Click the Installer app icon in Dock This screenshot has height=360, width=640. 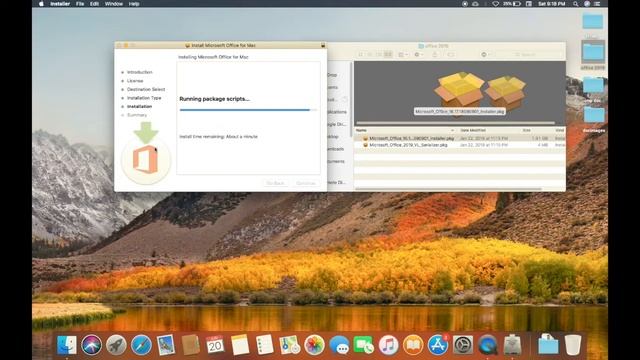coord(513,345)
